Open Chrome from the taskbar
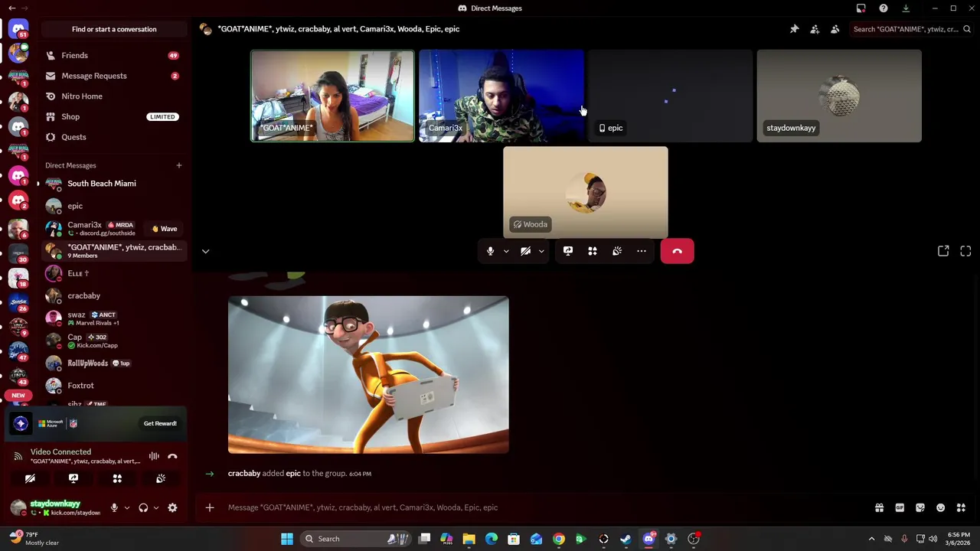The image size is (980, 551). pyautogui.click(x=559, y=539)
